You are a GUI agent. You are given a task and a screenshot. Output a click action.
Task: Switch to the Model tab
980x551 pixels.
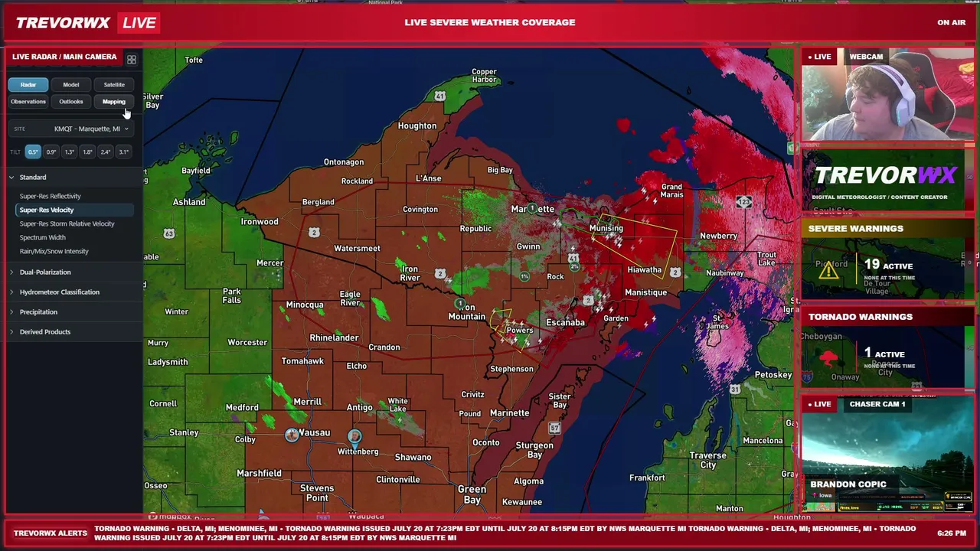coord(71,85)
